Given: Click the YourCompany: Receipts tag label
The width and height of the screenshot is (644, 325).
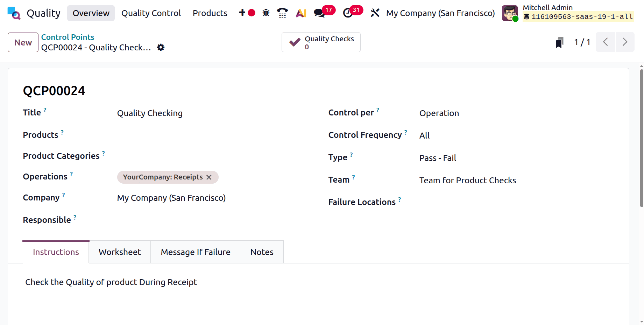Looking at the screenshot, I should click(163, 177).
